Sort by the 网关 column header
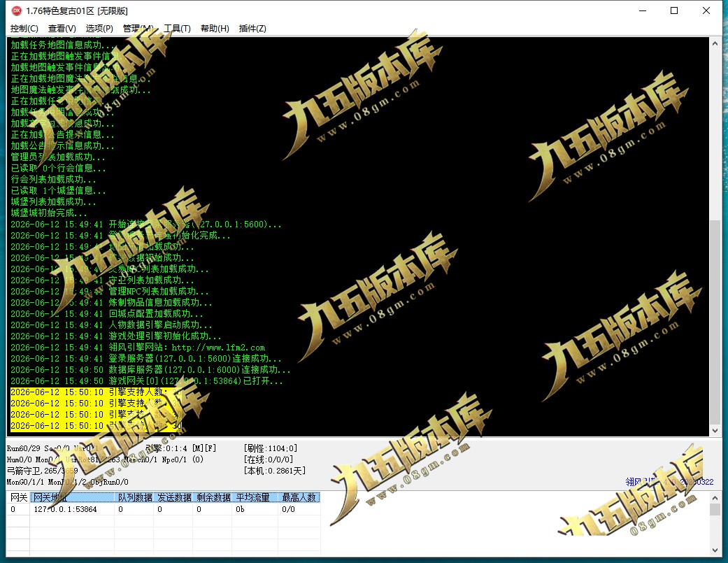Screen dimensions: 728x563 (19, 497)
